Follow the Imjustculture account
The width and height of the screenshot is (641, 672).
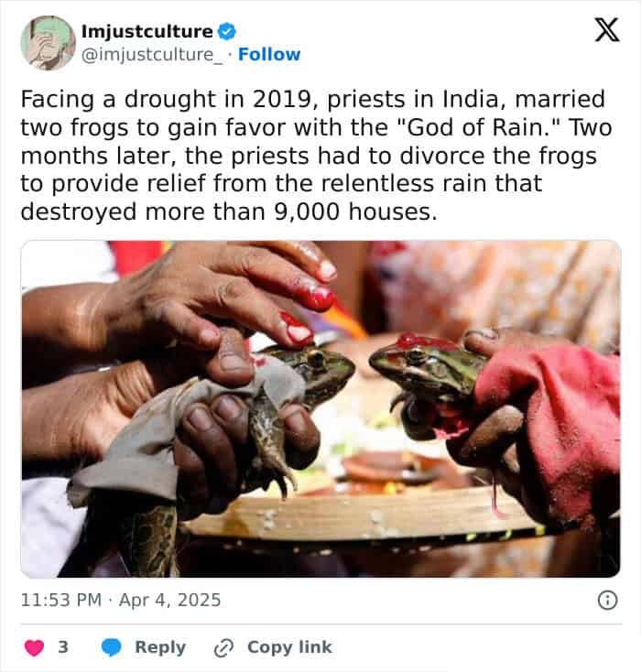click(269, 54)
